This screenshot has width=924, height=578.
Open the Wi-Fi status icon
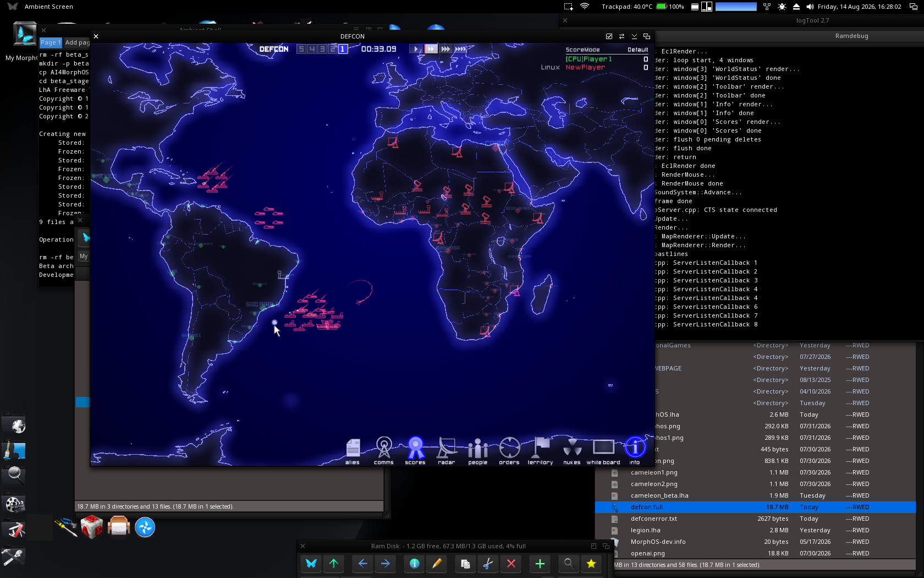click(585, 7)
